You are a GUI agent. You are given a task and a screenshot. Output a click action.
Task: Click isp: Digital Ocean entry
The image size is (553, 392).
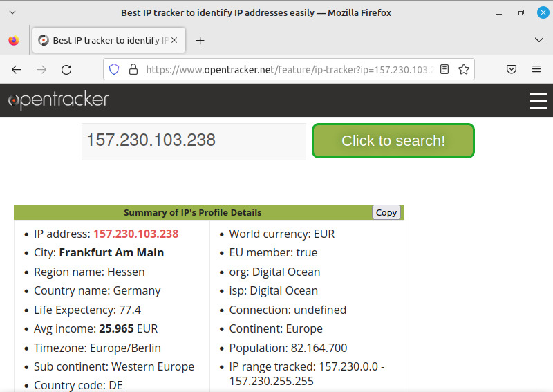[x=273, y=291]
